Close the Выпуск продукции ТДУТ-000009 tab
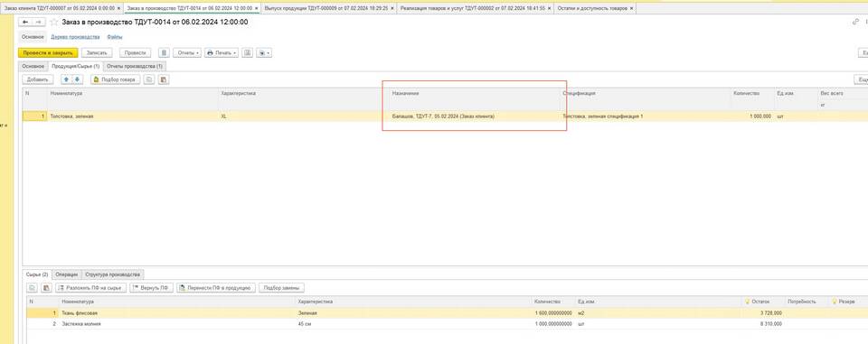The height and width of the screenshot is (344, 868). coord(393,9)
